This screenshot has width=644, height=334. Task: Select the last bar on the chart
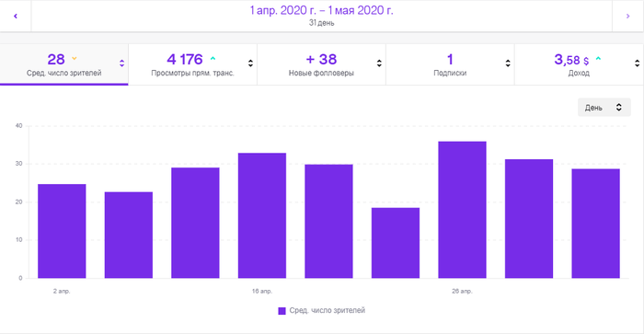(x=596, y=224)
